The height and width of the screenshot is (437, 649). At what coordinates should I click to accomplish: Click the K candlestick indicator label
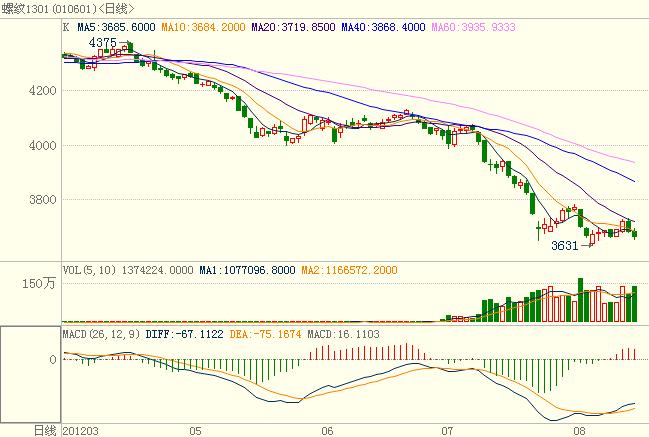click(66, 28)
